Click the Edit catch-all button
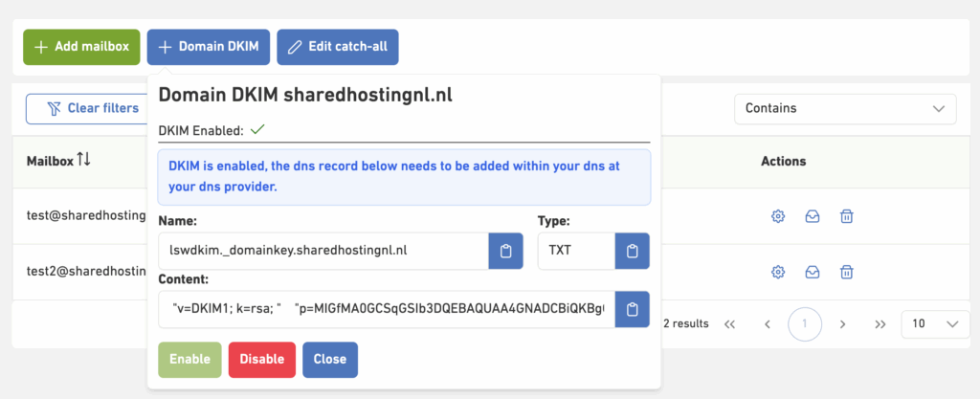Image resolution: width=980 pixels, height=399 pixels. coord(338,46)
